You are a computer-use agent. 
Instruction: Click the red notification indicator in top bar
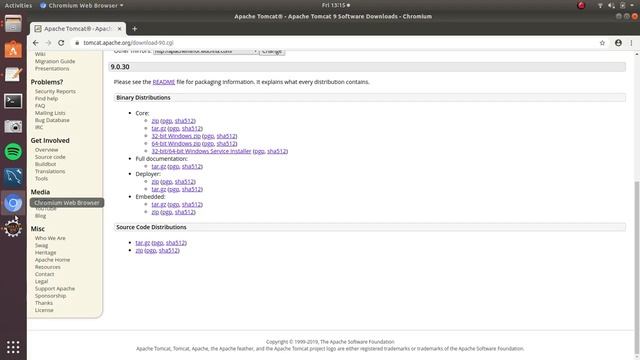pyautogui.click(x=581, y=5)
